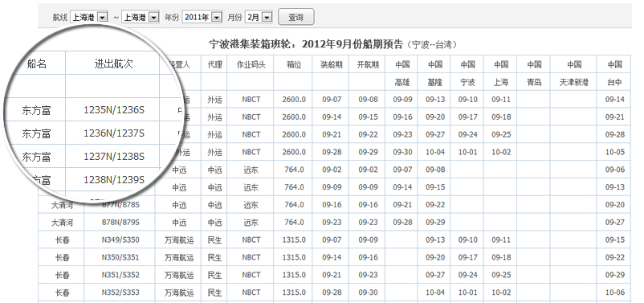Click the 代理 column header
The width and height of the screenshot is (644, 303).
pos(214,64)
